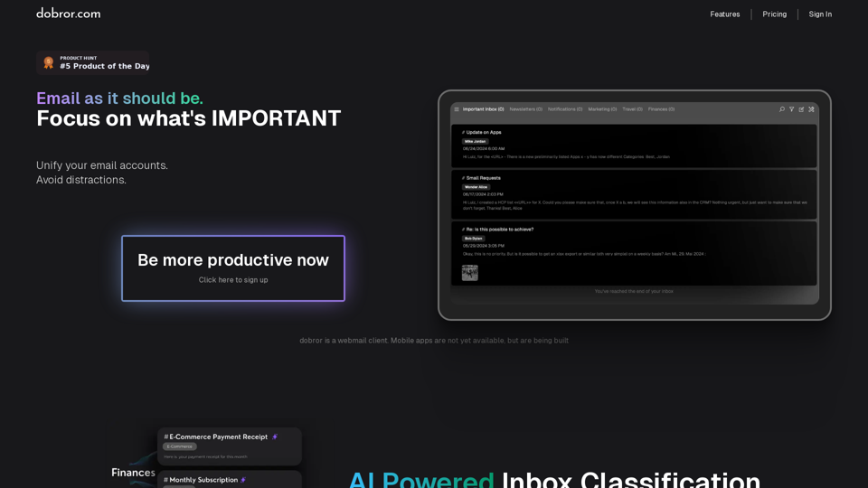This screenshot has height=488, width=868.
Task: Open the image attachment thumbnail in third email
Action: click(470, 273)
